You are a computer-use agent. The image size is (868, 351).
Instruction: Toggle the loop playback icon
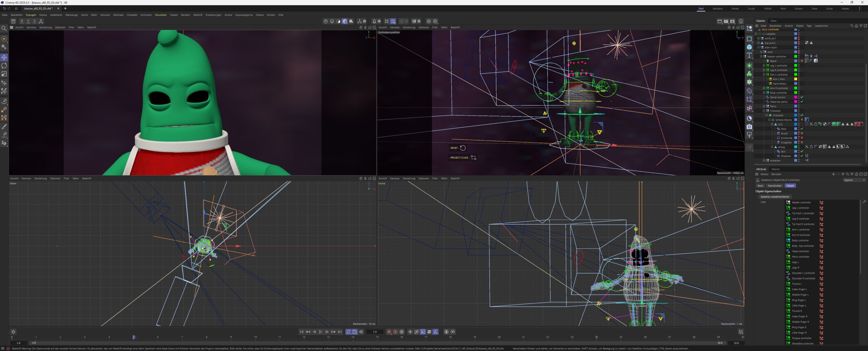[x=348, y=332]
